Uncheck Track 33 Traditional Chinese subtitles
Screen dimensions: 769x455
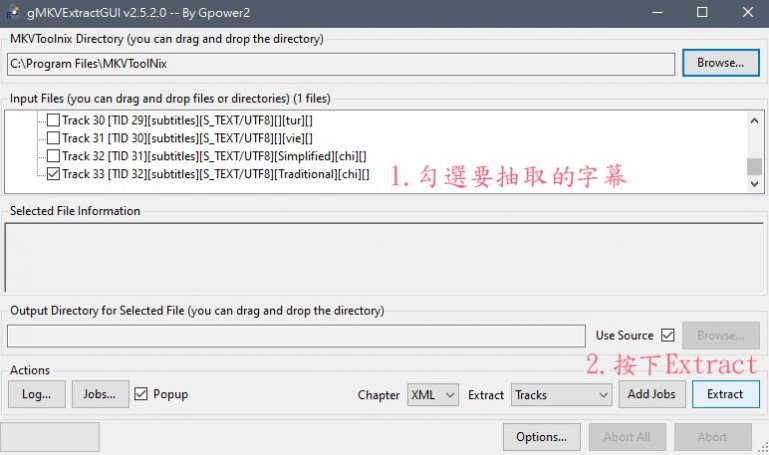(x=53, y=174)
